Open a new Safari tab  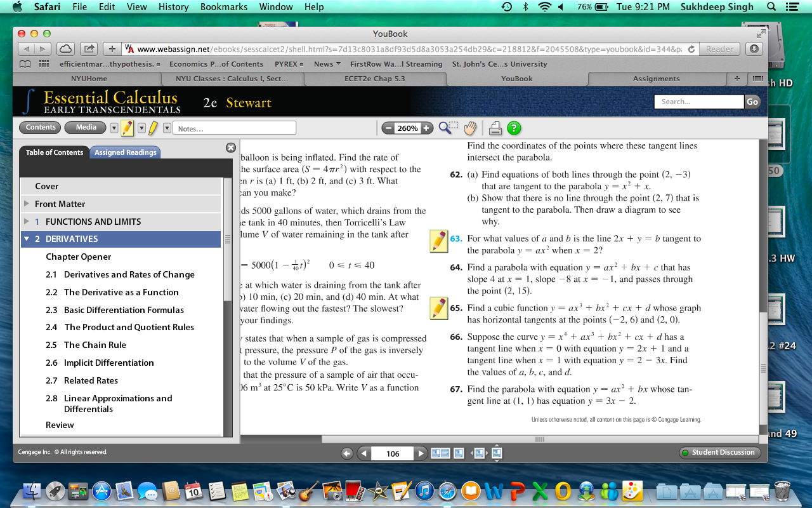click(x=737, y=79)
